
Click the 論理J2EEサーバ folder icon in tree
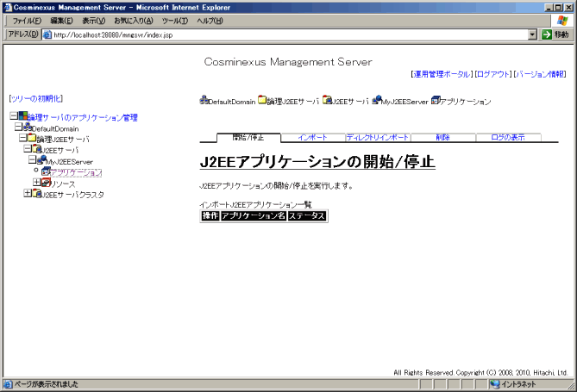click(x=33, y=138)
